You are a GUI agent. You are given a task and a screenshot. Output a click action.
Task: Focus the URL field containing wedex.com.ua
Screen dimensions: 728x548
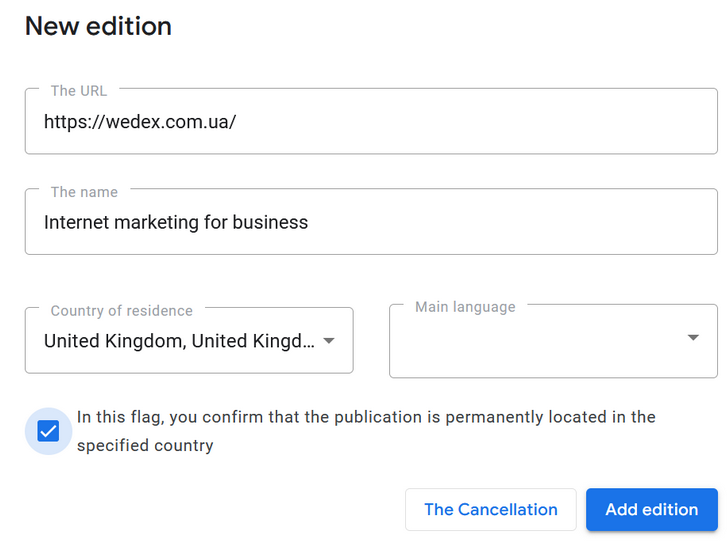click(371, 121)
